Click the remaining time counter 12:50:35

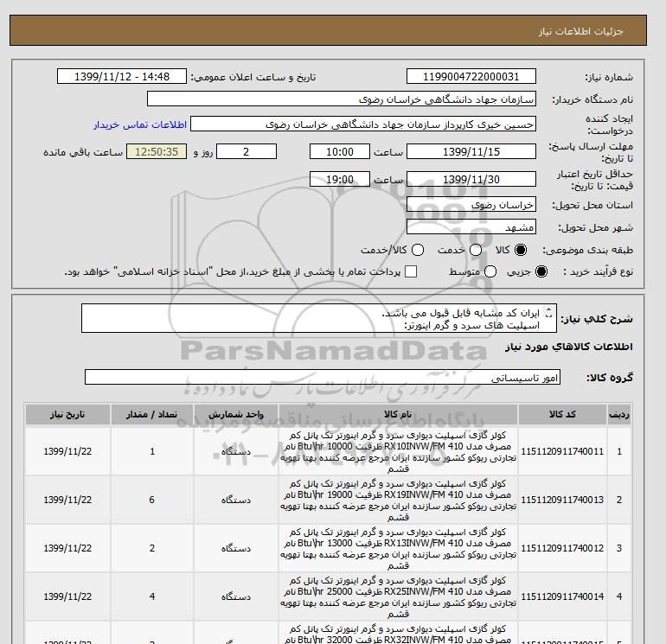pos(157,151)
